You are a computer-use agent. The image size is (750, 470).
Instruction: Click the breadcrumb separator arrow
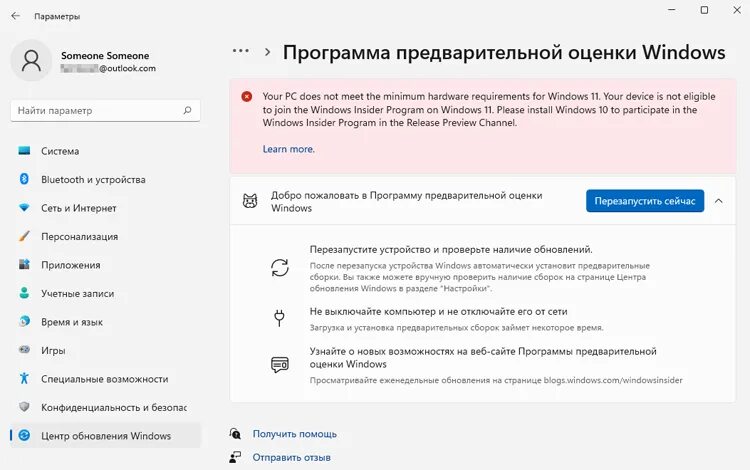(267, 52)
